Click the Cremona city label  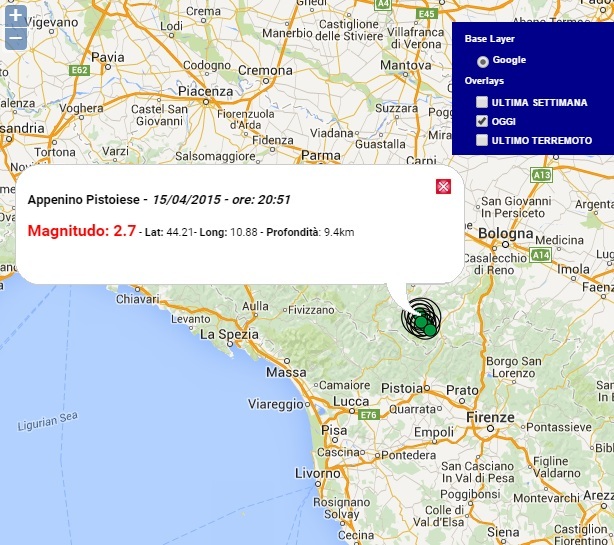[265, 70]
